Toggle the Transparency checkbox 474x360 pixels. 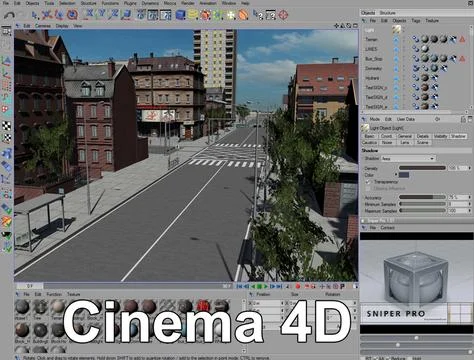[368, 182]
